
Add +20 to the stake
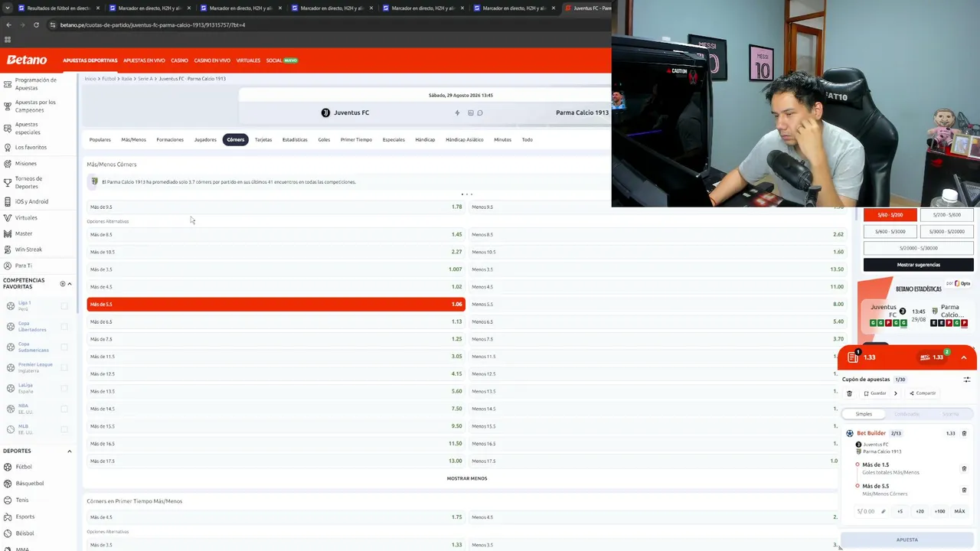click(920, 511)
